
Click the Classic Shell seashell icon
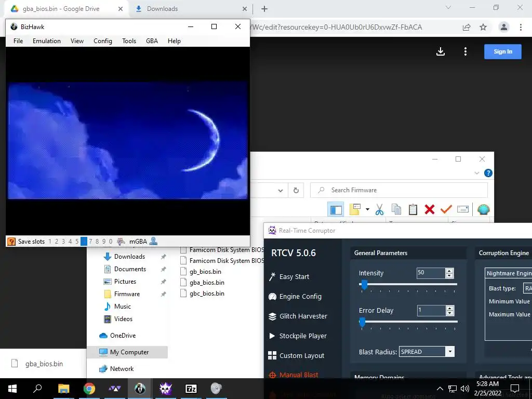pos(483,209)
